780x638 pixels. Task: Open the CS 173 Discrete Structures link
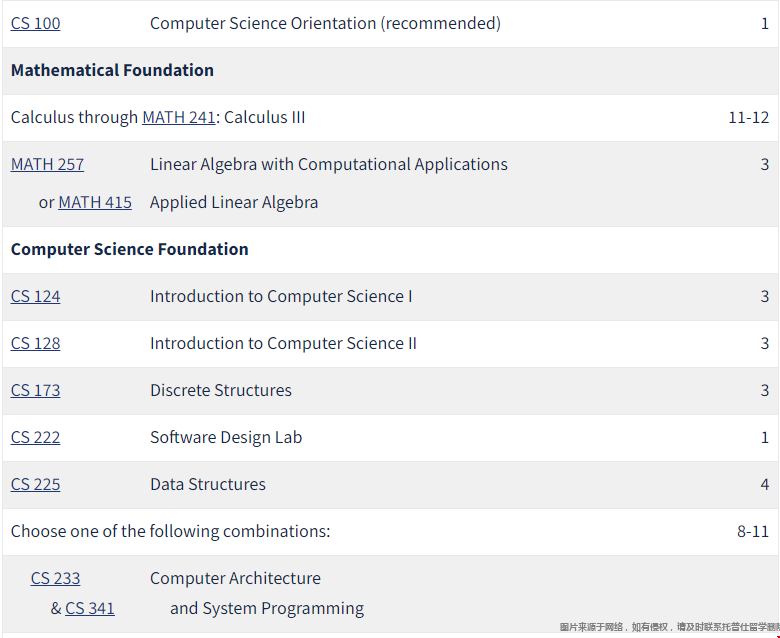tap(35, 390)
